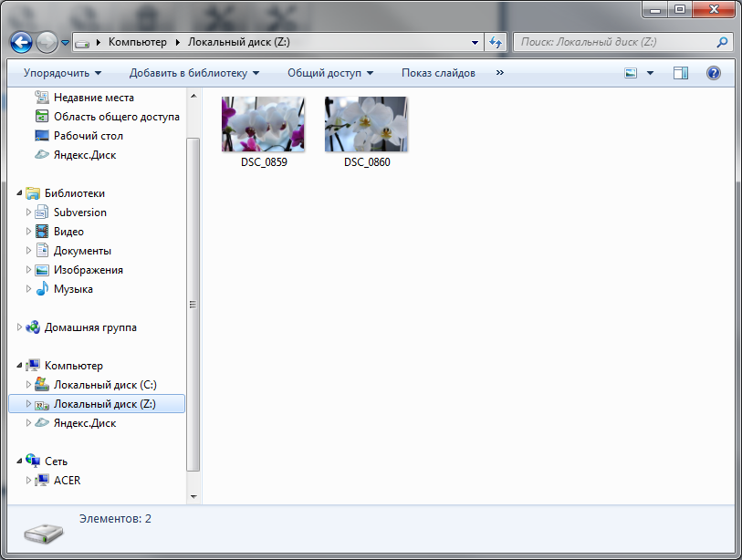Go back with the blue Back arrow
742x560 pixels.
tap(21, 43)
